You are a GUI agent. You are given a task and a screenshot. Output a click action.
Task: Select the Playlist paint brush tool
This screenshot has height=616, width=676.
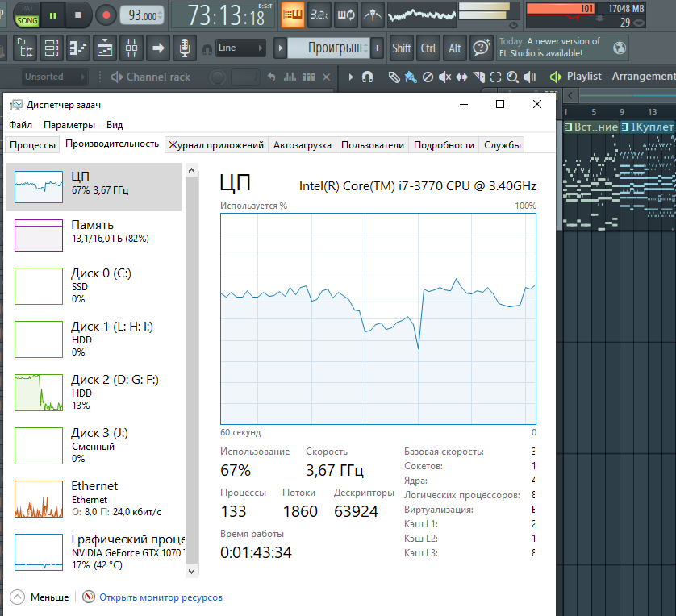click(x=411, y=77)
